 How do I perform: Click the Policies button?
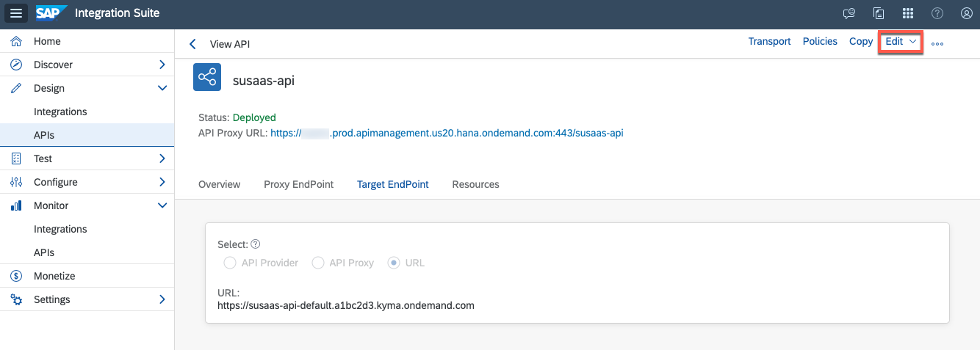point(820,42)
